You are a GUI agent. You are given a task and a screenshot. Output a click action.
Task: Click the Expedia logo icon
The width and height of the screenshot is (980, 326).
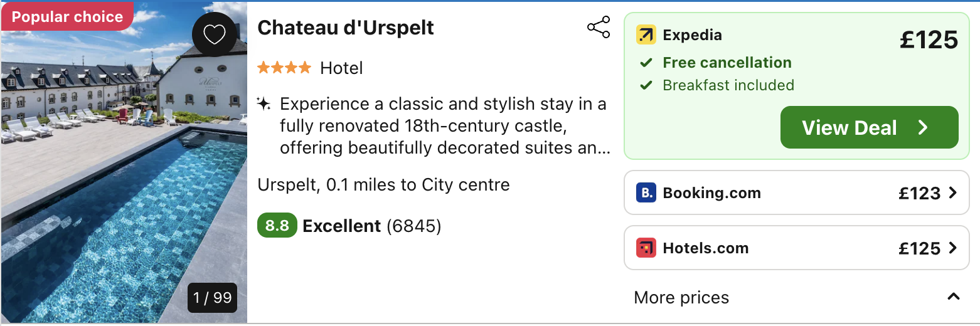(646, 35)
